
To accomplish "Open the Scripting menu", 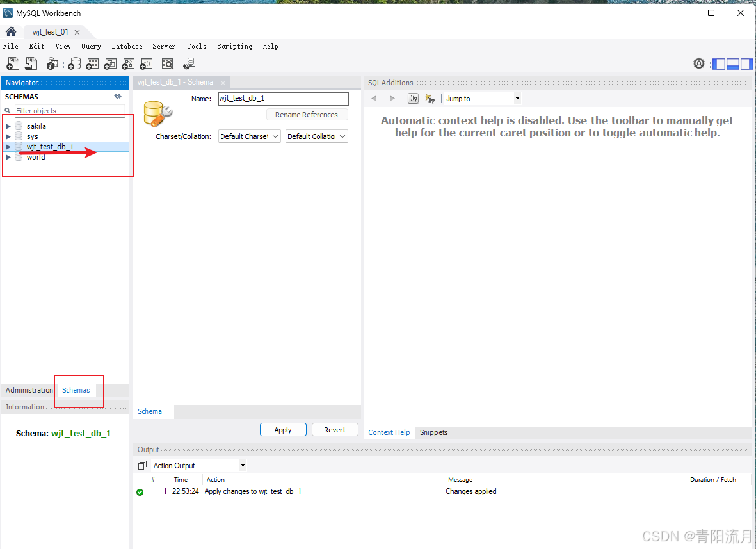I will (234, 46).
